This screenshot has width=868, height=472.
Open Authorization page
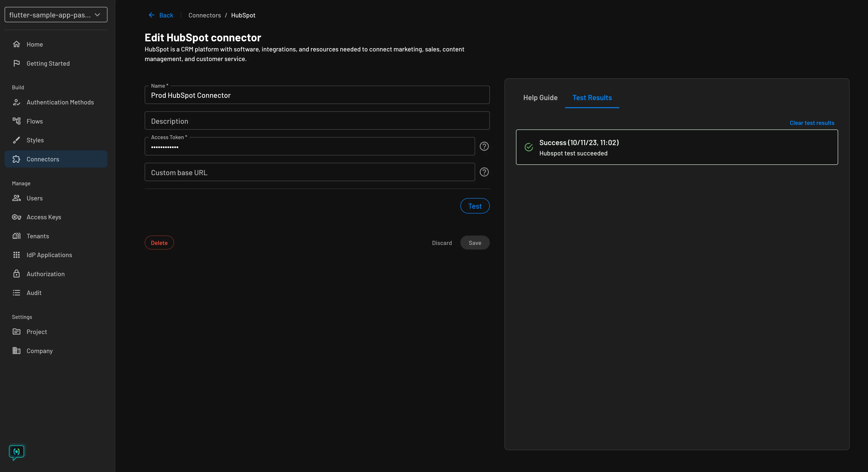[x=56, y=274]
